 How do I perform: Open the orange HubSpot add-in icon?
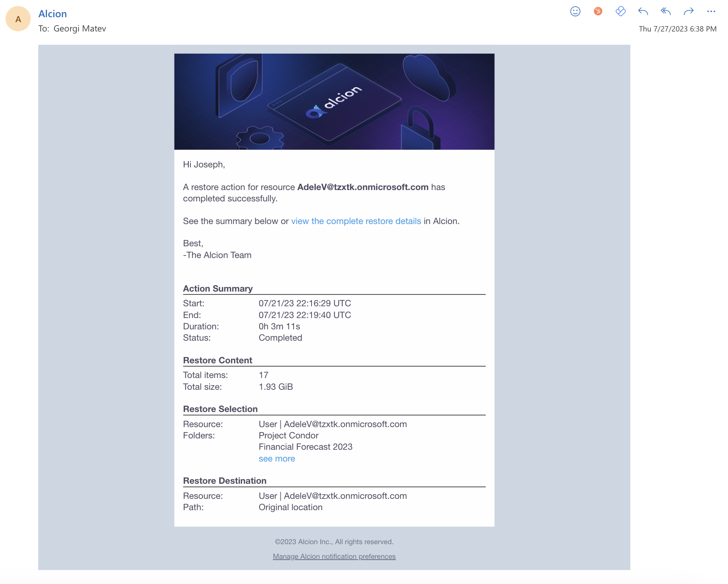[x=598, y=11]
